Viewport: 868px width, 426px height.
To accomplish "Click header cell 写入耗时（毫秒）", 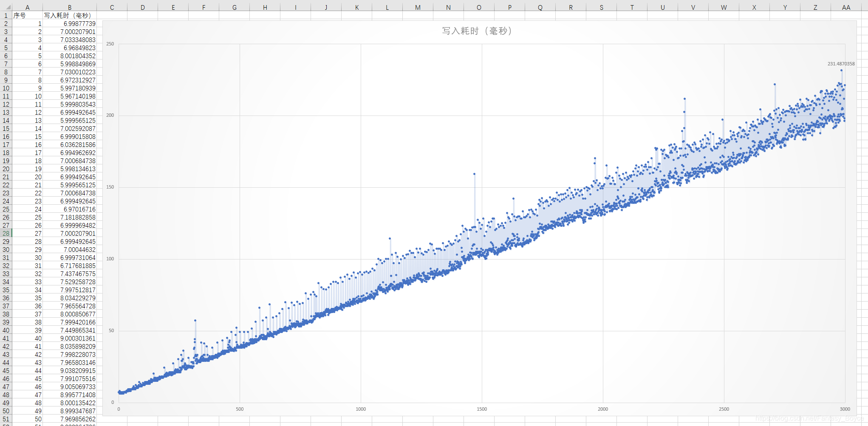I will tap(70, 15).
